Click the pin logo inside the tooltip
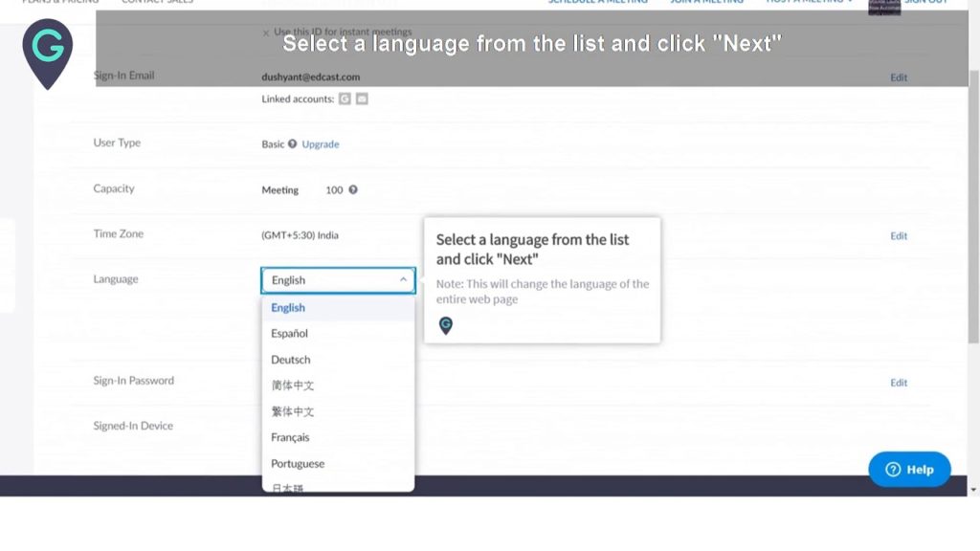 (x=445, y=325)
